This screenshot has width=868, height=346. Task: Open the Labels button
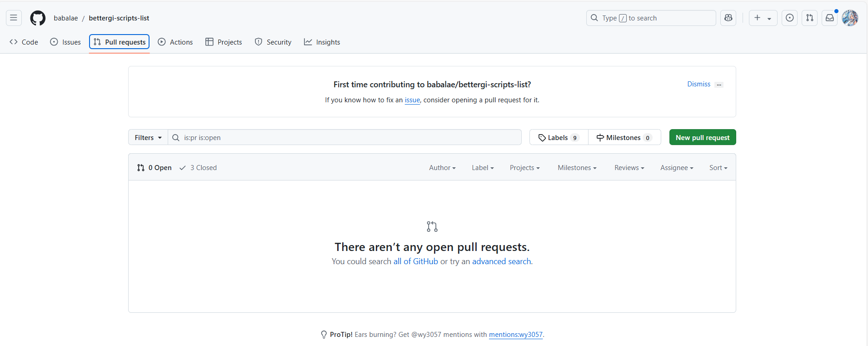tap(559, 138)
